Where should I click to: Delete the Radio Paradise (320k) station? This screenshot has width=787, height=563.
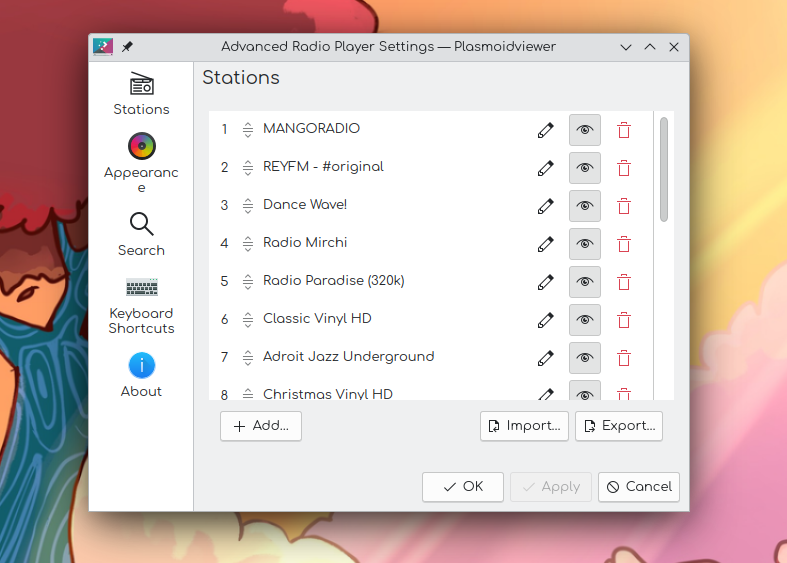624,282
